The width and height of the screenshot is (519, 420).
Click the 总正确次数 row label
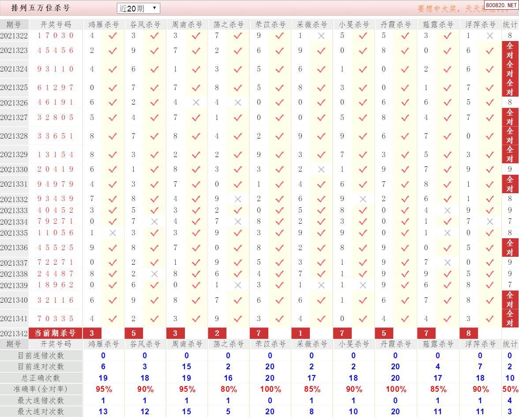pos(41,378)
